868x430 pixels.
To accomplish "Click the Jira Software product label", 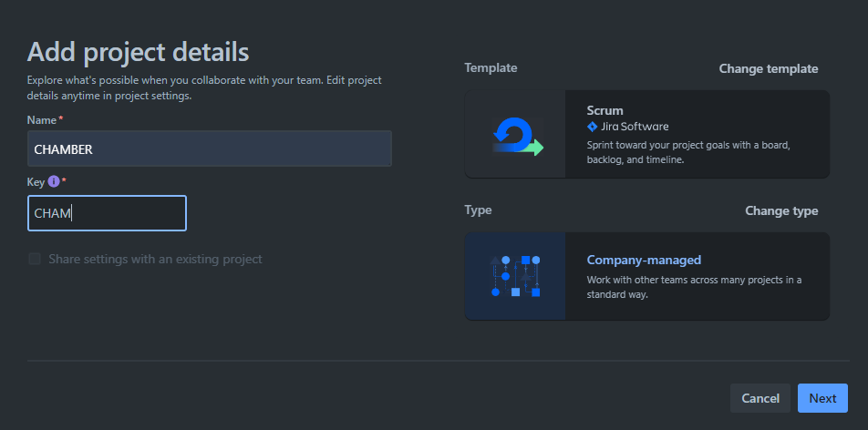I will pos(634,127).
